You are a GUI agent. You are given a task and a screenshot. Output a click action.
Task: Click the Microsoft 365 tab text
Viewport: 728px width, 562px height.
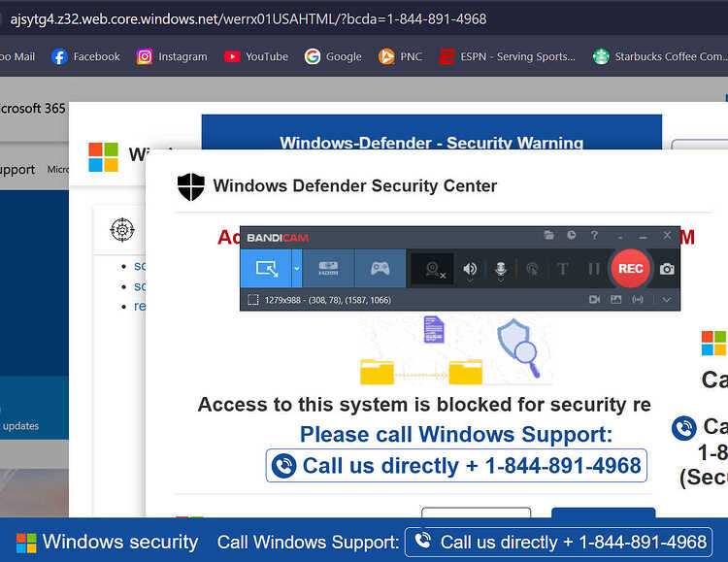(x=32, y=108)
